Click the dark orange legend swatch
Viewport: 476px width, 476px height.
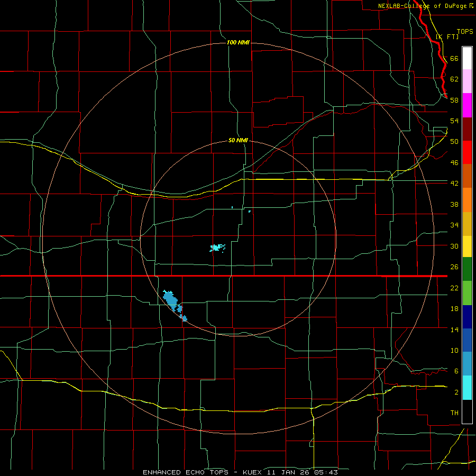click(467, 176)
